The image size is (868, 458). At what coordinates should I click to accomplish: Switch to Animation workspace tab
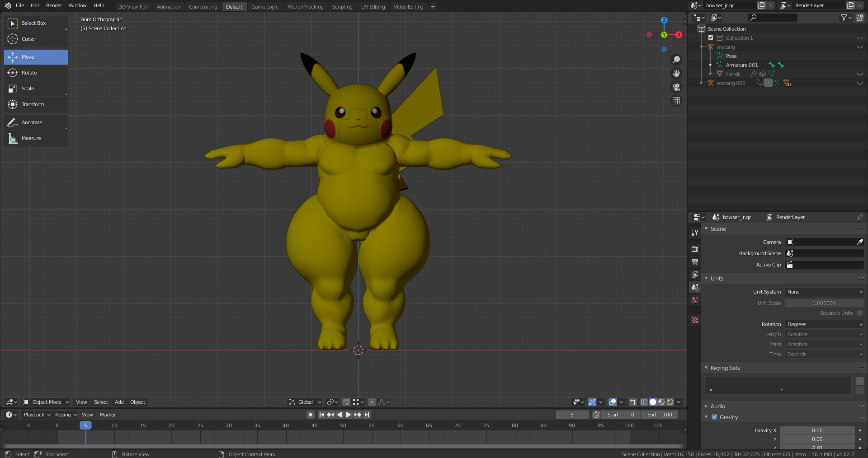(x=168, y=7)
